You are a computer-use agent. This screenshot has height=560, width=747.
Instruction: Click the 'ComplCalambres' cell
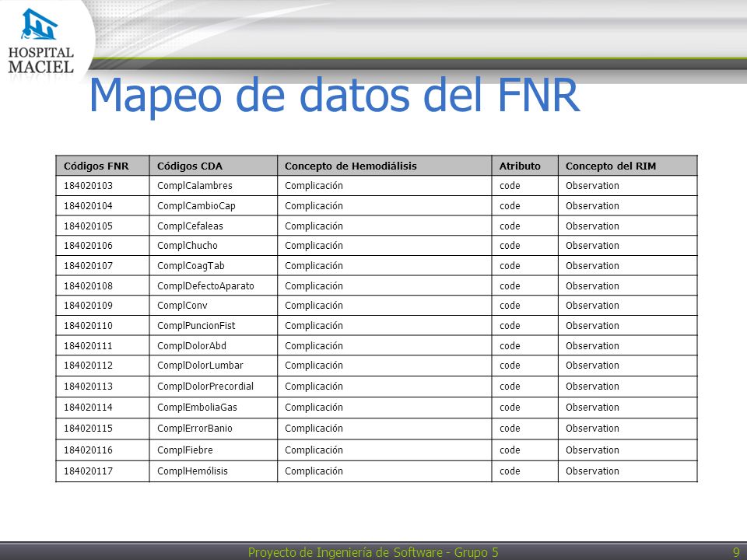pos(213,186)
